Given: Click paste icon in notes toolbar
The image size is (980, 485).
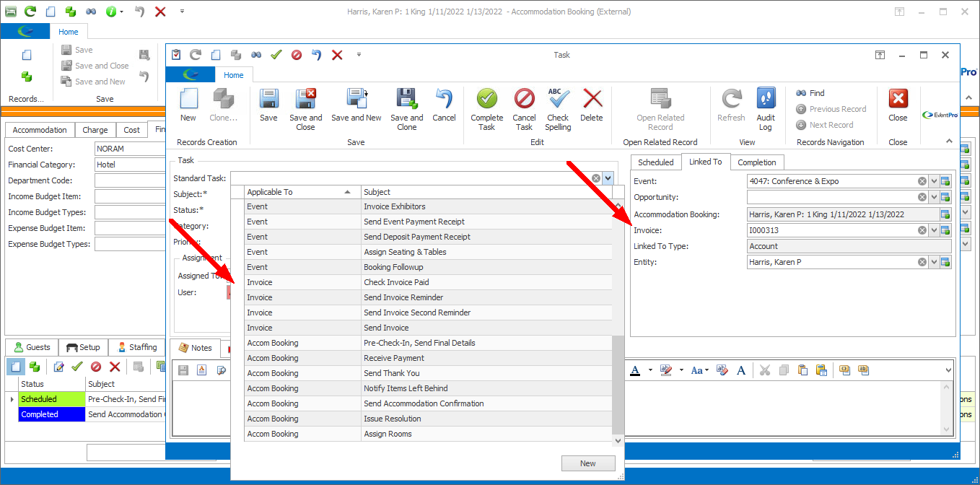Looking at the screenshot, I should pos(802,370).
